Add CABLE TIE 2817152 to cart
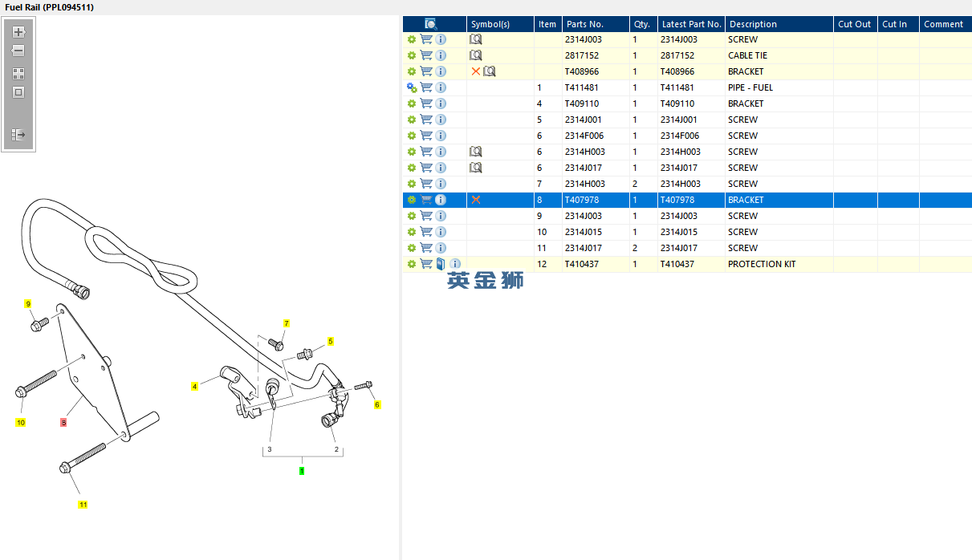 426,55
